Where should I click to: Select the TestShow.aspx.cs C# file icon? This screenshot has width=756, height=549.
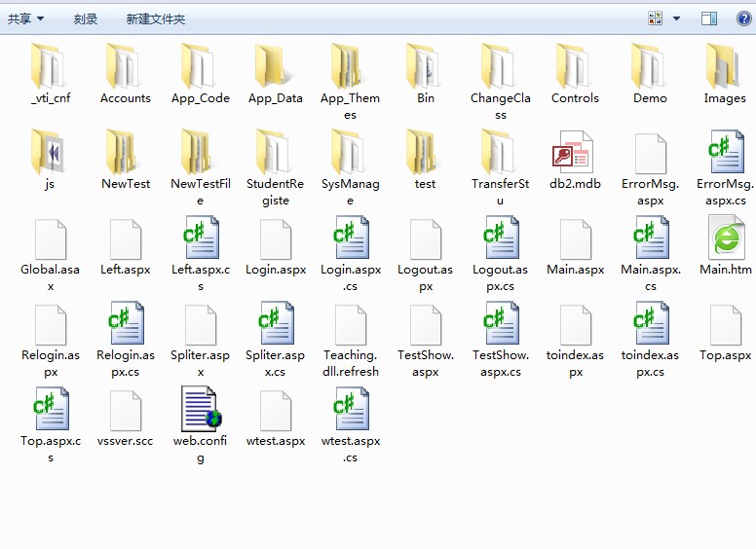point(501,323)
